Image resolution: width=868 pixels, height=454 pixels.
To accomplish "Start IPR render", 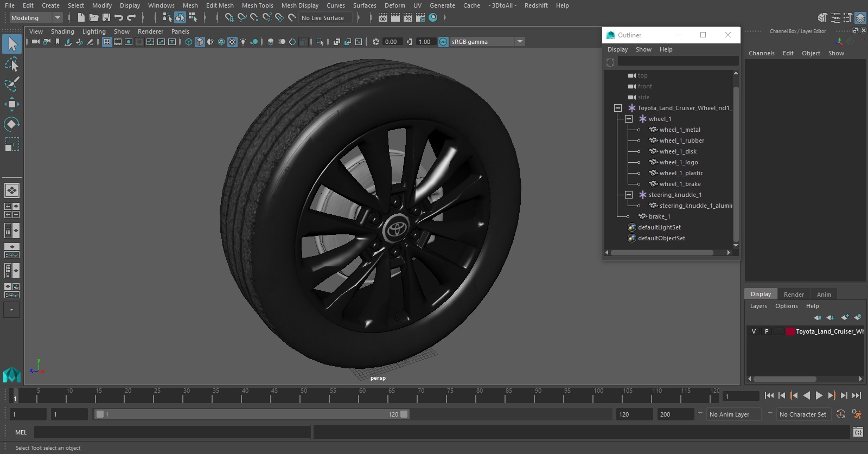I will click(x=408, y=17).
